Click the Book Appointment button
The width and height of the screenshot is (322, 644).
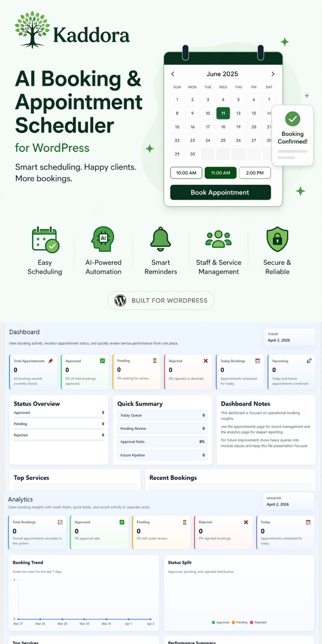(x=221, y=192)
